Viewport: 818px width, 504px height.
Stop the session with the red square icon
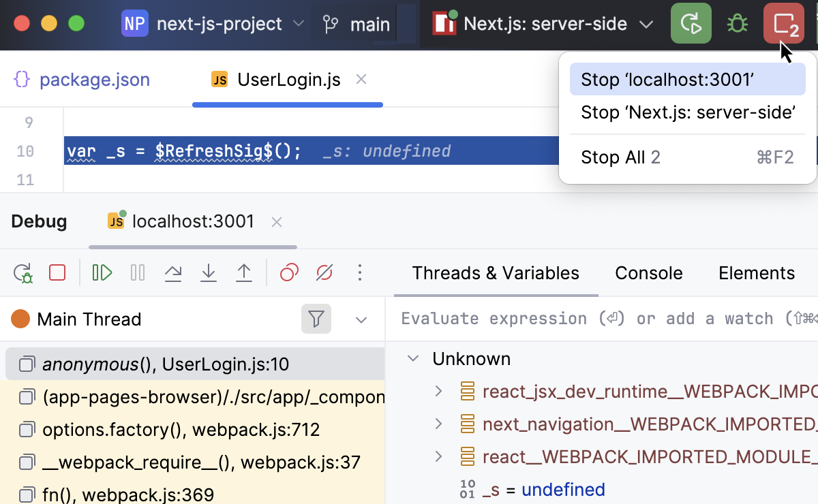click(x=57, y=272)
